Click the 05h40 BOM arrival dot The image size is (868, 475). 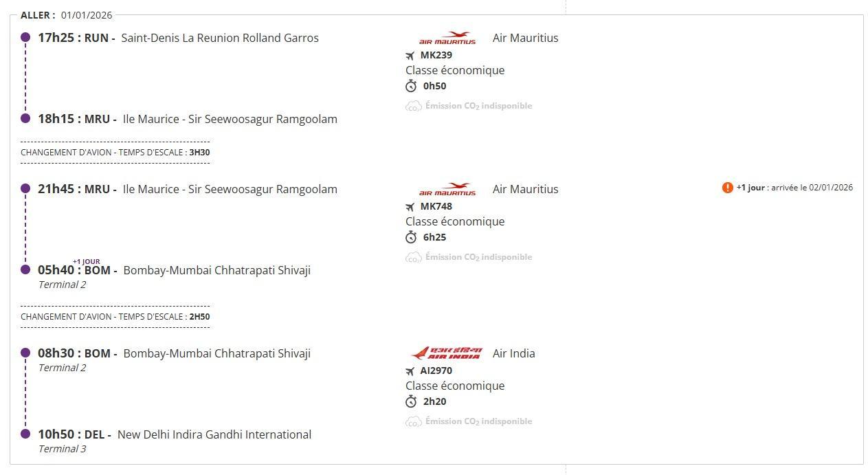pyautogui.click(x=25, y=269)
